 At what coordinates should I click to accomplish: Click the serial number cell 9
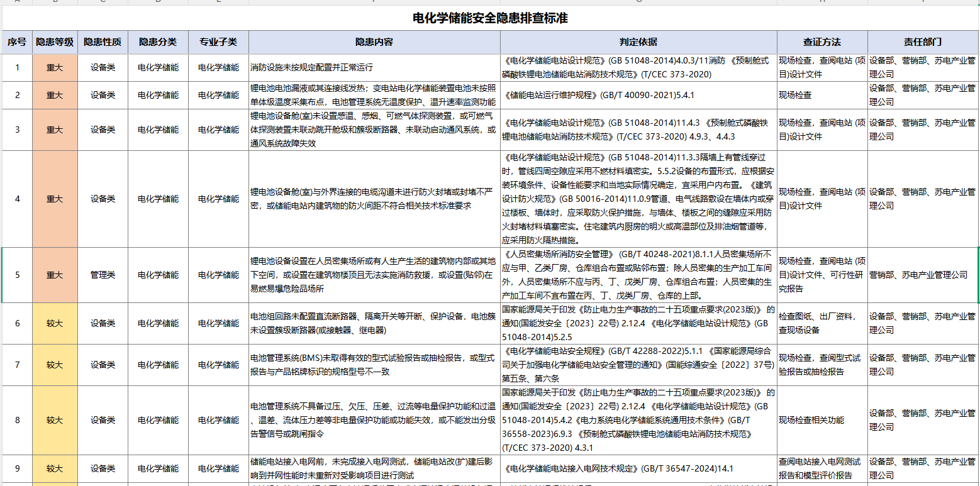(18, 468)
